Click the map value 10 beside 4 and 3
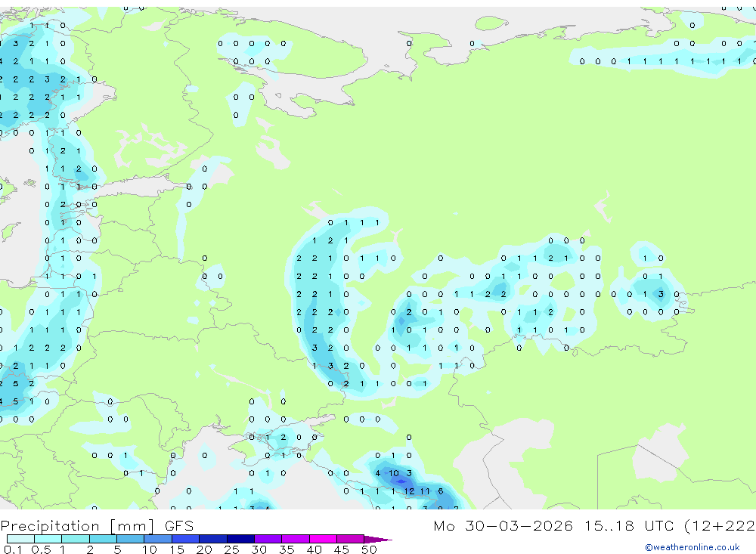The height and width of the screenshot is (554, 756). [x=393, y=473]
